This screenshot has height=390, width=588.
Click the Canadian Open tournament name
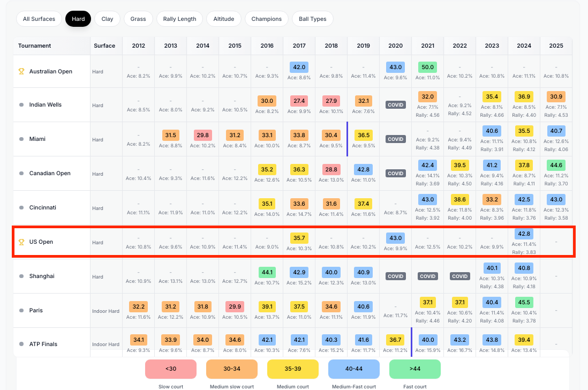50,173
